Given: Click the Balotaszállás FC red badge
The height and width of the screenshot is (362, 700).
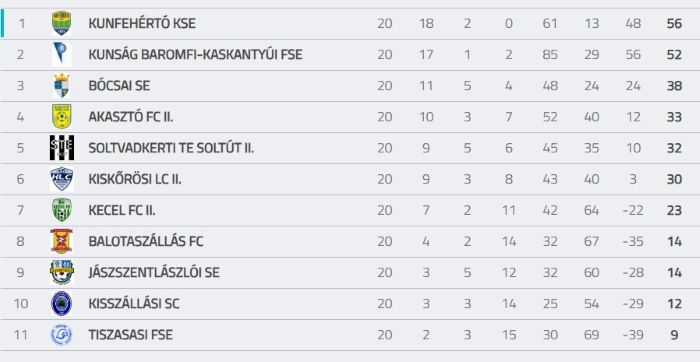Looking at the screenshot, I should click(x=62, y=241).
